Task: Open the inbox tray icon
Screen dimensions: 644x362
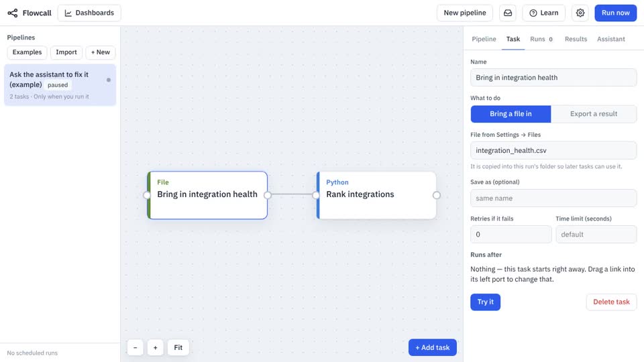Action: point(508,13)
